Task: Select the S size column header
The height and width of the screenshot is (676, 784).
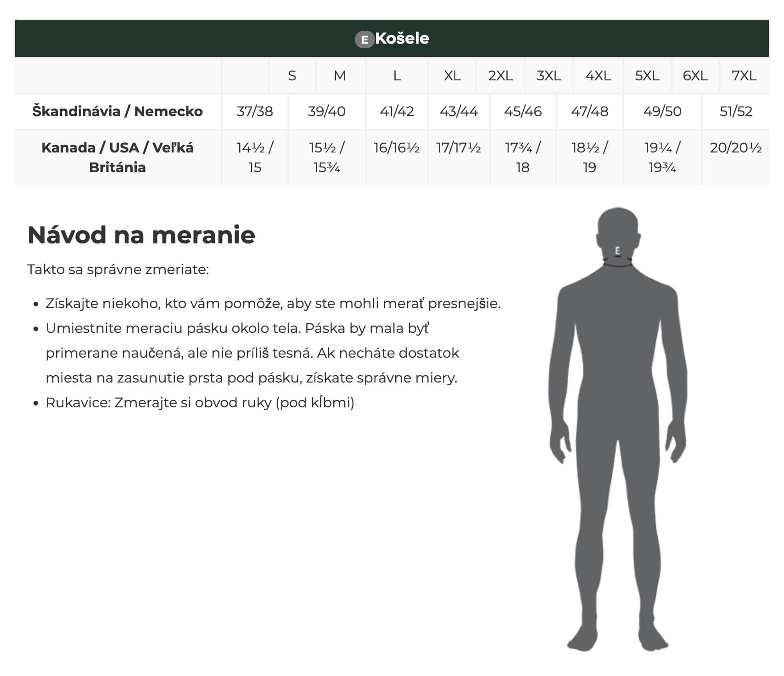Action: (292, 75)
